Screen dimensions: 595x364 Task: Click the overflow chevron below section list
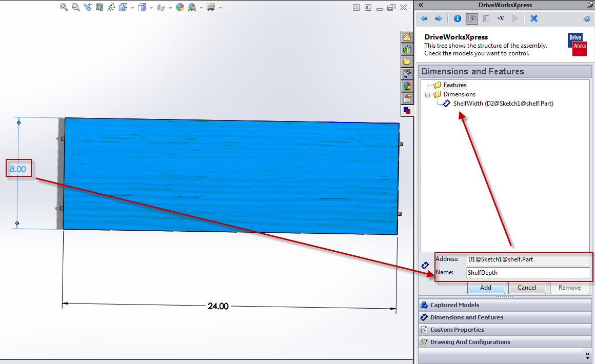pos(587,356)
